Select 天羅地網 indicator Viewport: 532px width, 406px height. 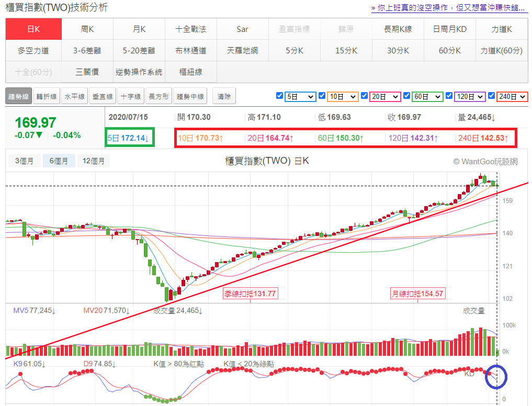243,51
